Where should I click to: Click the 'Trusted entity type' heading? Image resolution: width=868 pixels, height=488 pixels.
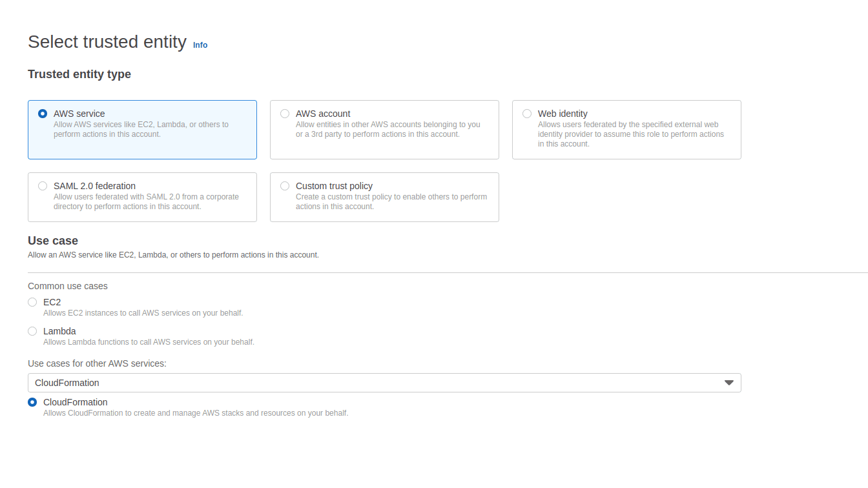click(79, 74)
